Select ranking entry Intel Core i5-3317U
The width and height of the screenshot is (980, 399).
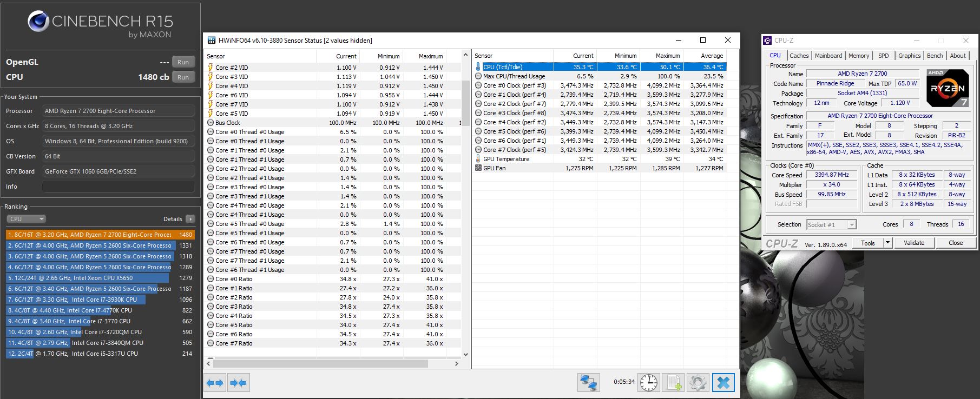click(x=100, y=354)
